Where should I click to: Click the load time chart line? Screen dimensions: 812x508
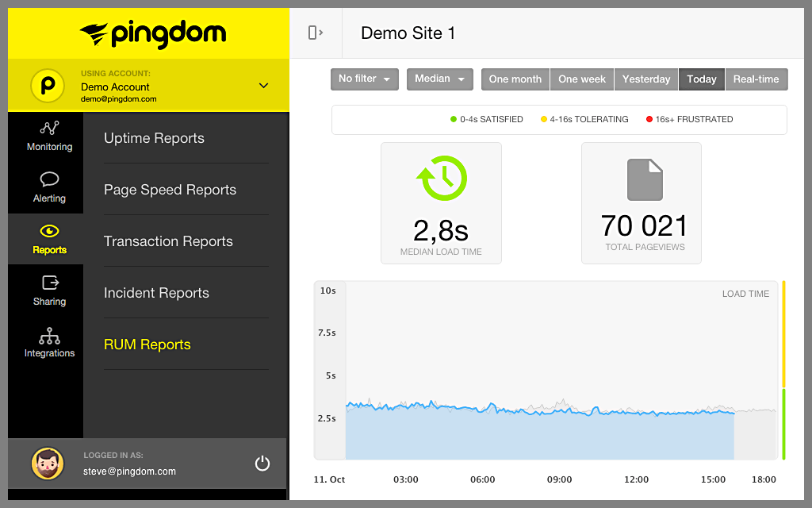pos(539,410)
